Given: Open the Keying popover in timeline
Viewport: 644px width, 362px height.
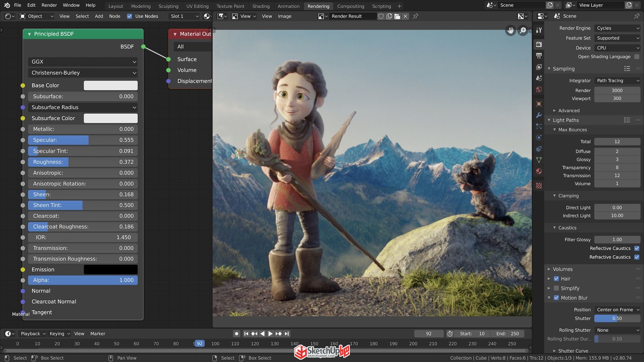Looking at the screenshot, I should (x=60, y=334).
